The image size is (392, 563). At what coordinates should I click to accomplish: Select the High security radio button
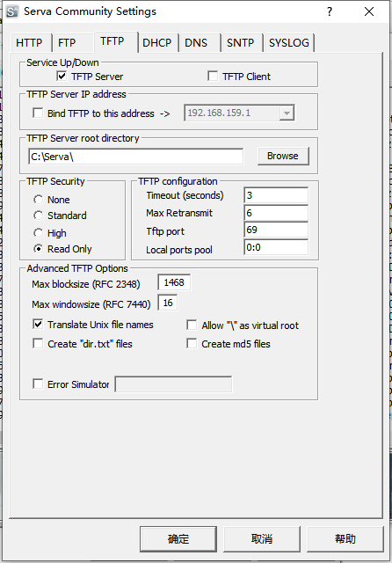click(39, 233)
